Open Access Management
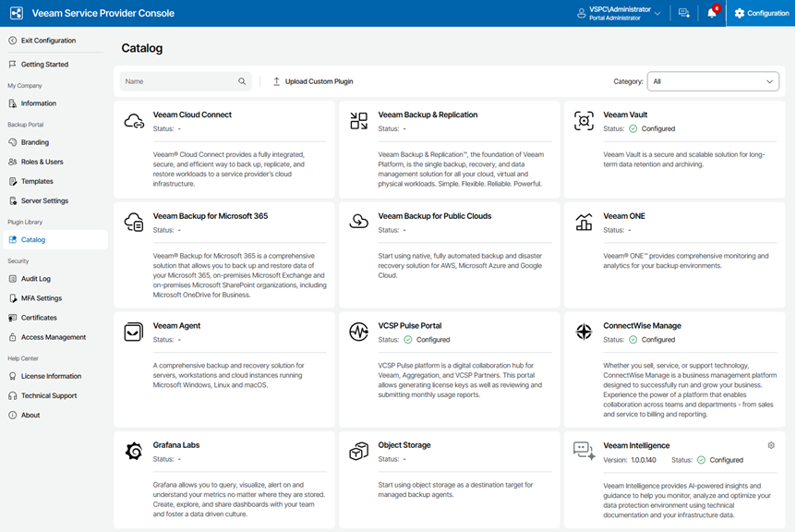 tap(54, 337)
